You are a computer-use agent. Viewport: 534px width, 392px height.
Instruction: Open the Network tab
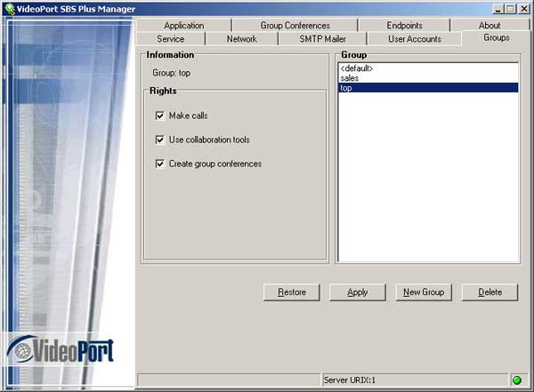coord(242,39)
